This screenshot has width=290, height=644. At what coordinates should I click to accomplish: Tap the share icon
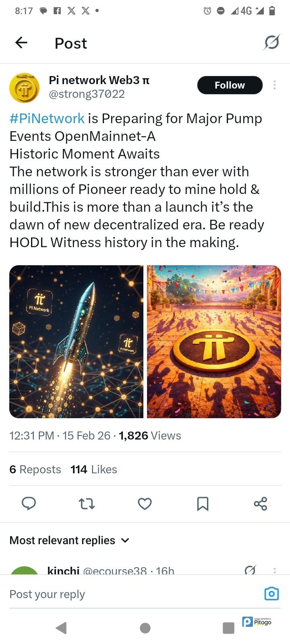tap(260, 504)
